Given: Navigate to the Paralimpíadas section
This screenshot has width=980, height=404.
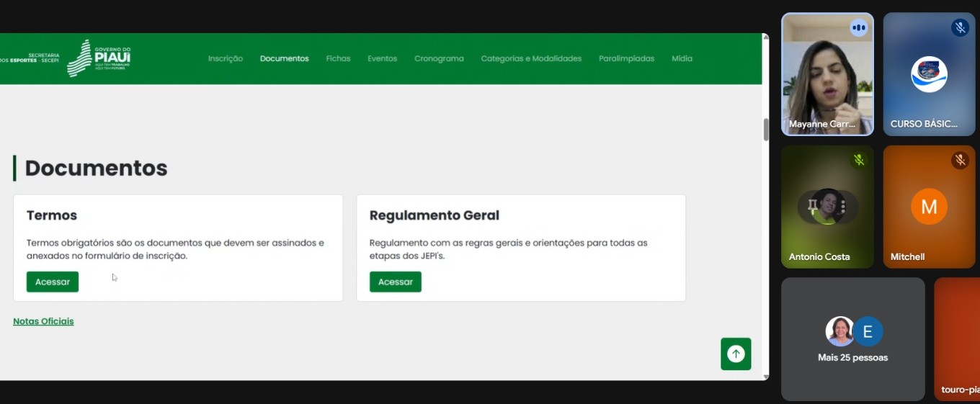Looking at the screenshot, I should point(626,59).
